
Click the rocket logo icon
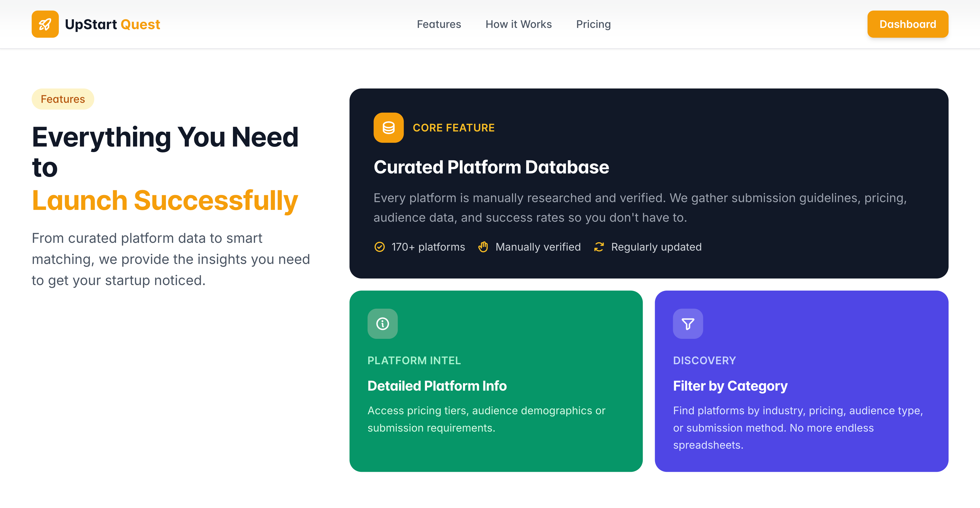click(x=45, y=24)
